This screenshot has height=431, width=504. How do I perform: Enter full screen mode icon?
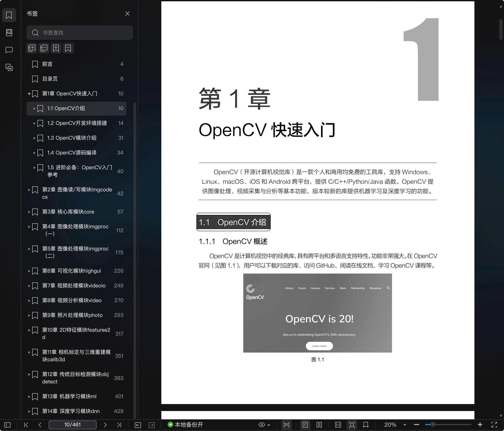point(494,425)
